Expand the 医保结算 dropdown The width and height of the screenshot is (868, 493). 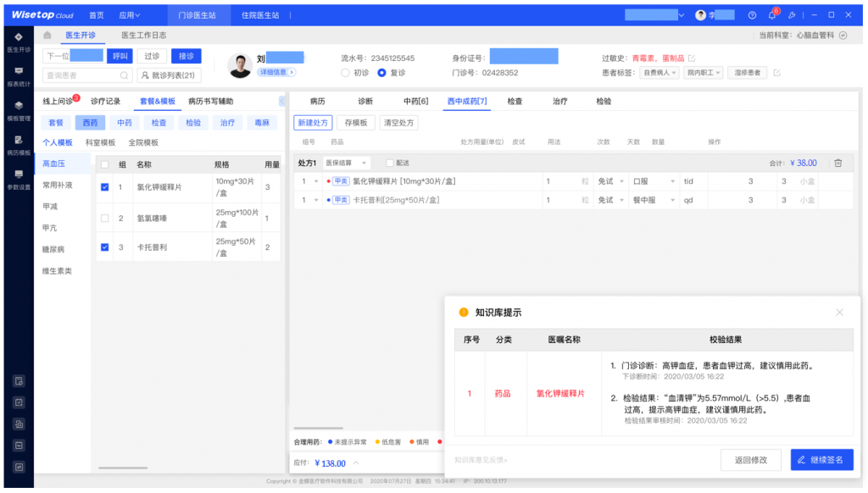click(x=347, y=163)
